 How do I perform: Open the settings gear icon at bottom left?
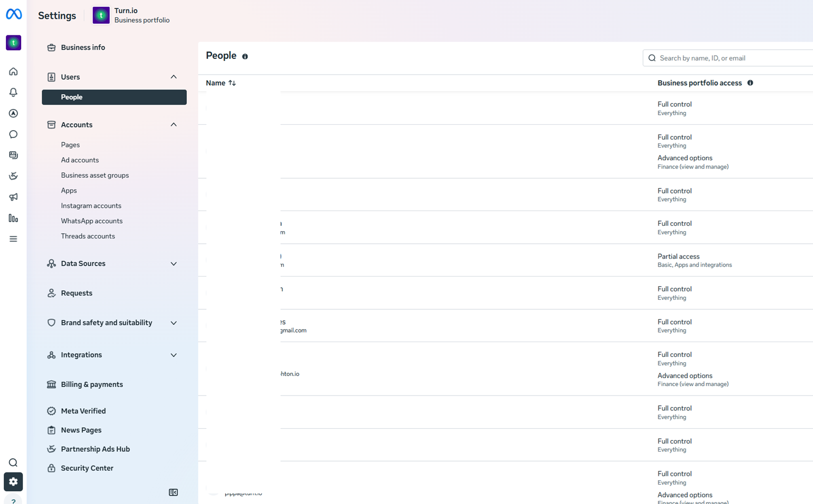tap(13, 482)
